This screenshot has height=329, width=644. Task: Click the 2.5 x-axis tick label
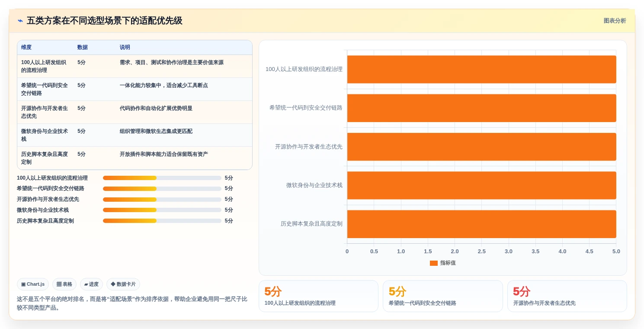pos(481,252)
